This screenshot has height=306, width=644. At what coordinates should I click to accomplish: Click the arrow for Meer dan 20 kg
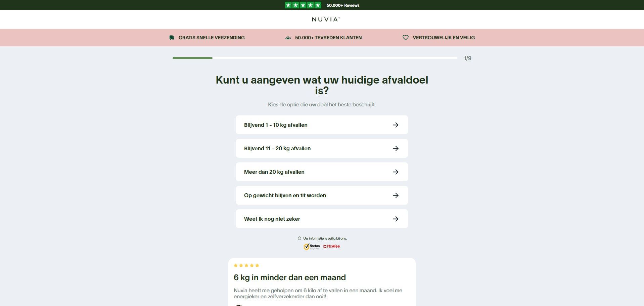396,172
